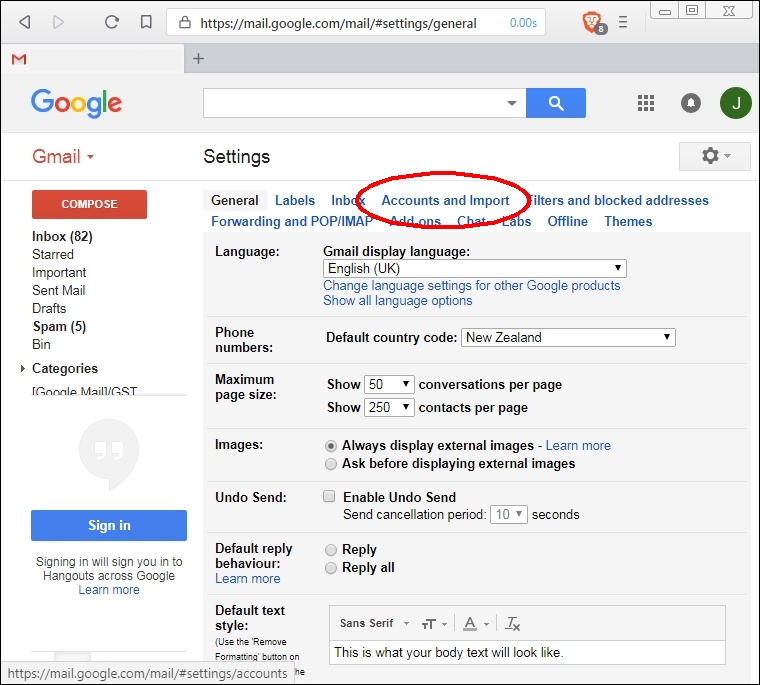Open the Spam (5) folder
The width and height of the screenshot is (760, 685).
[x=59, y=327]
